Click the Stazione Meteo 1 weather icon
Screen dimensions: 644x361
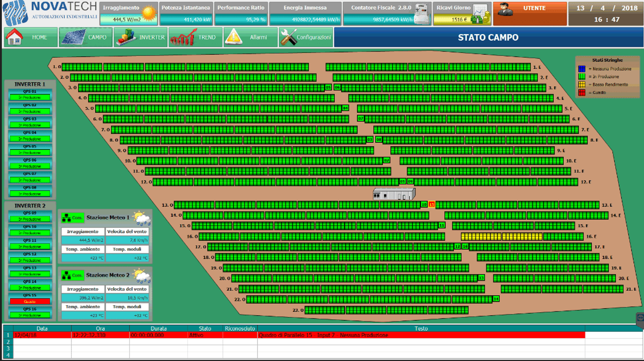tap(142, 218)
